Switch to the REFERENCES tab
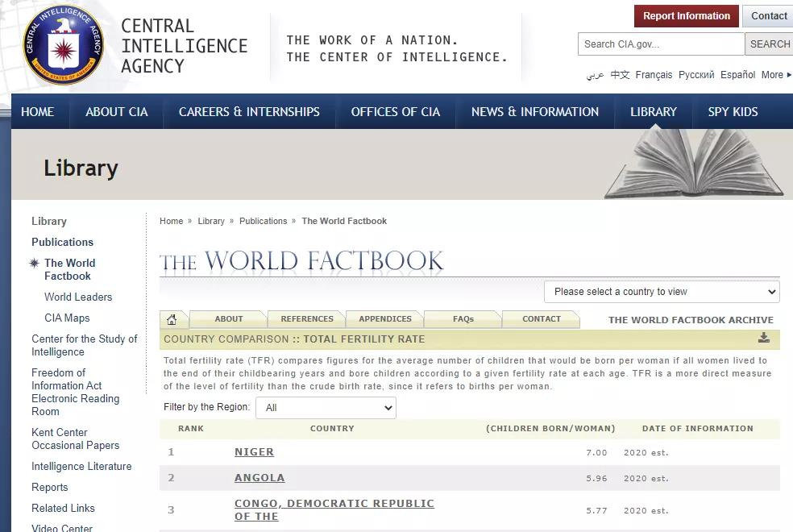Image resolution: width=793 pixels, height=532 pixels. pos(307,319)
